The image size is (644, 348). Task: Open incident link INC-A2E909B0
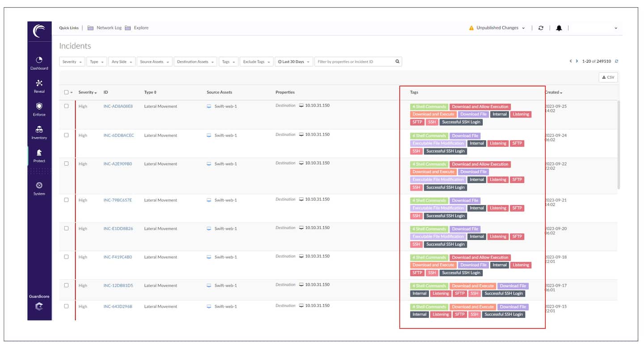click(x=118, y=164)
